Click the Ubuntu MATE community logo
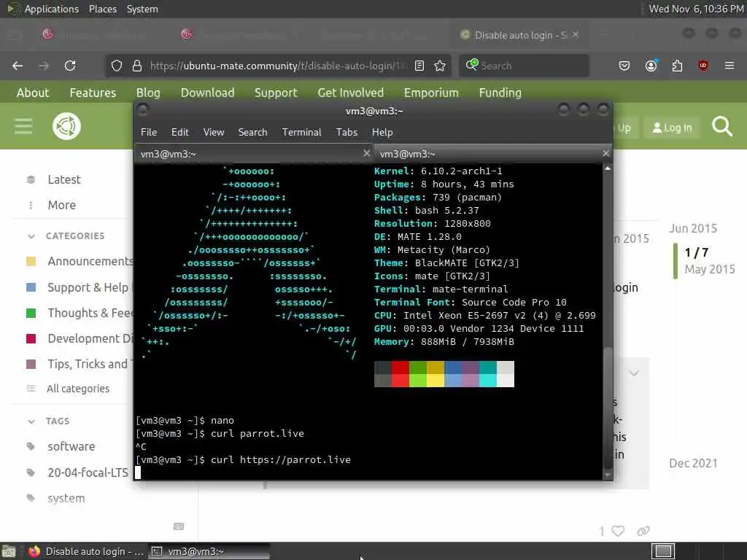Image resolution: width=747 pixels, height=560 pixels. point(66,126)
